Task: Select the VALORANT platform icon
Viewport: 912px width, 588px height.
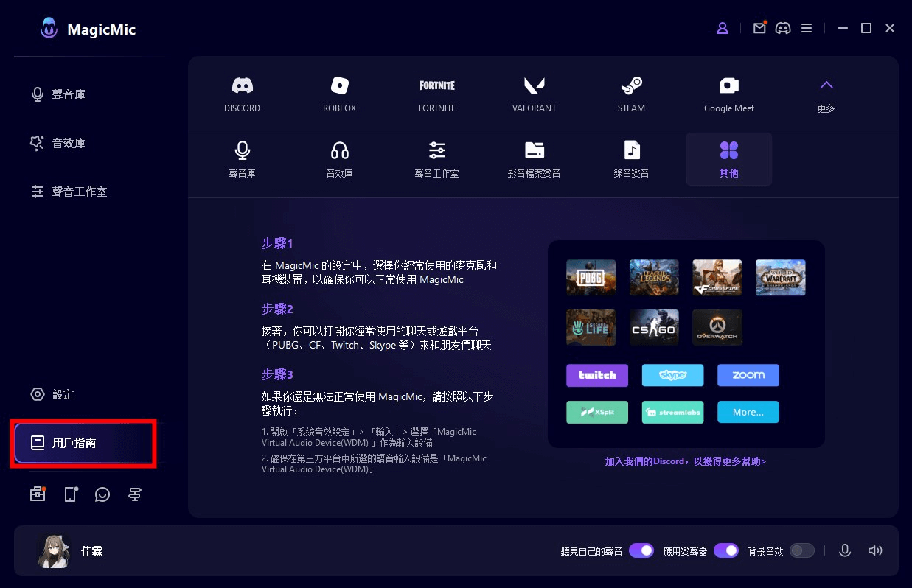Action: point(534,91)
